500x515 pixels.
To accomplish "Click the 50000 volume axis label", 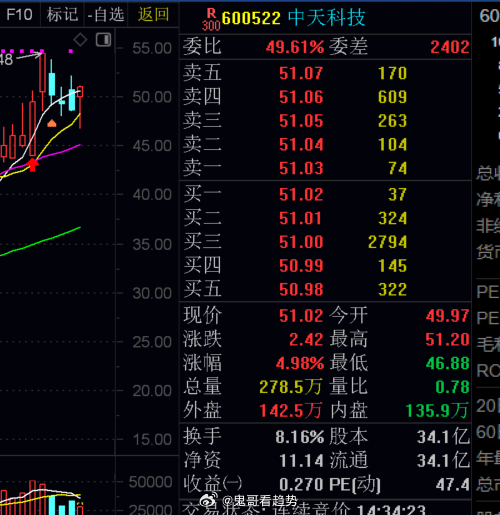I will click(150, 482).
